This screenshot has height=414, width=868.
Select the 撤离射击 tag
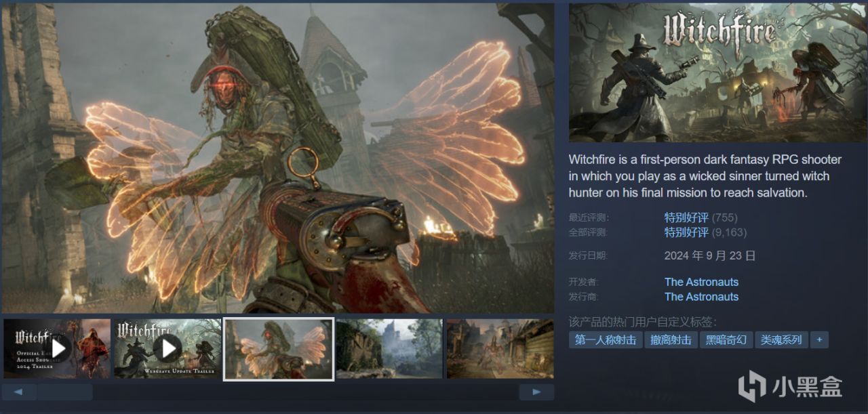click(x=671, y=340)
